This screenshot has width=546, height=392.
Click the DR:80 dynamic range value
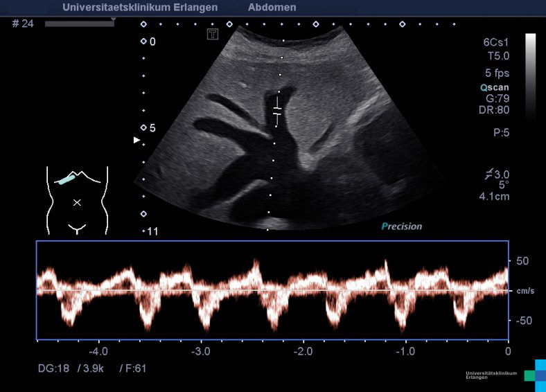(x=494, y=109)
